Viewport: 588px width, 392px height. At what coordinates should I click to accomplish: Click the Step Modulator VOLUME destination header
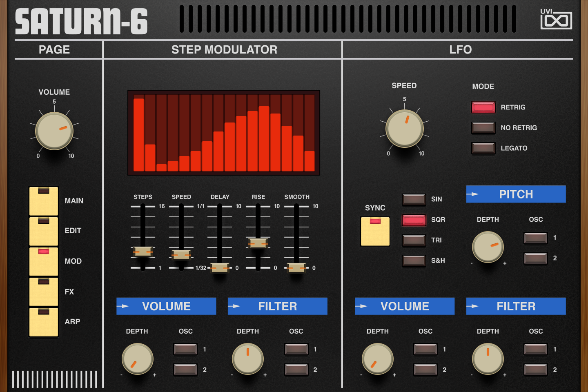pyautogui.click(x=166, y=306)
